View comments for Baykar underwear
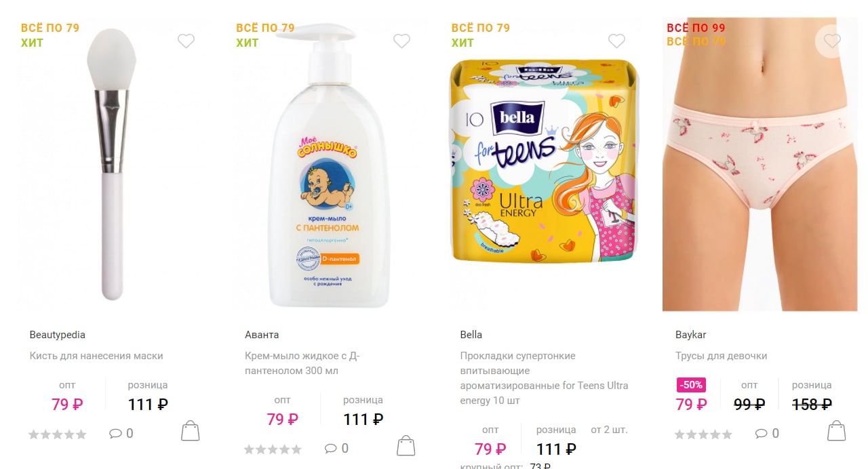Viewport: 868px width, 469px height. [767, 433]
